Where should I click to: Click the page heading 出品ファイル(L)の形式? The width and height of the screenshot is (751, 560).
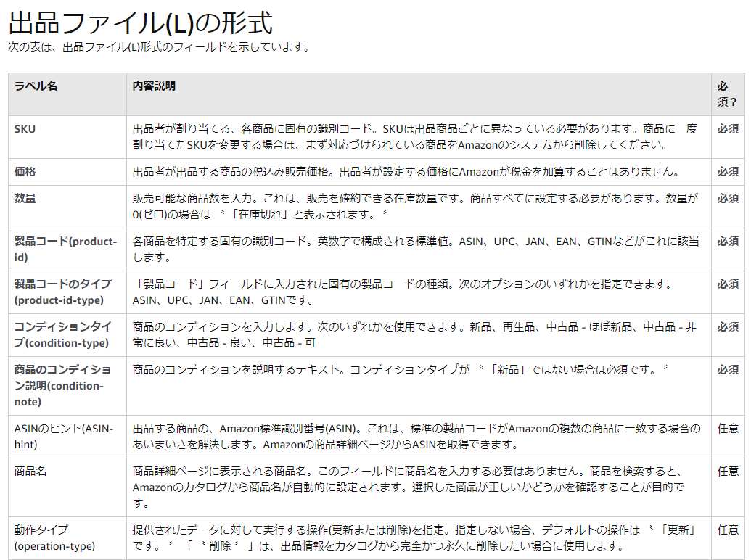click(x=140, y=23)
